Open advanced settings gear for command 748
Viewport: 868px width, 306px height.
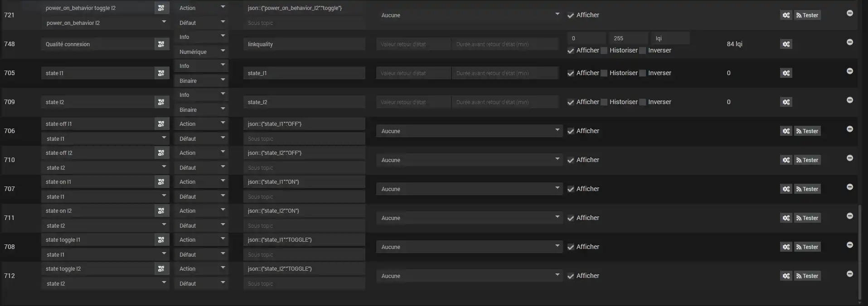click(x=786, y=44)
